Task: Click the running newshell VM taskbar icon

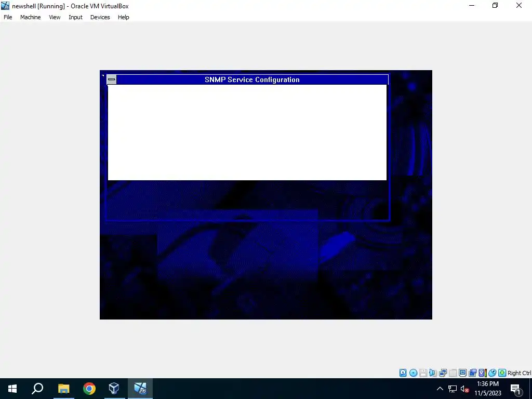Action: tap(140, 389)
